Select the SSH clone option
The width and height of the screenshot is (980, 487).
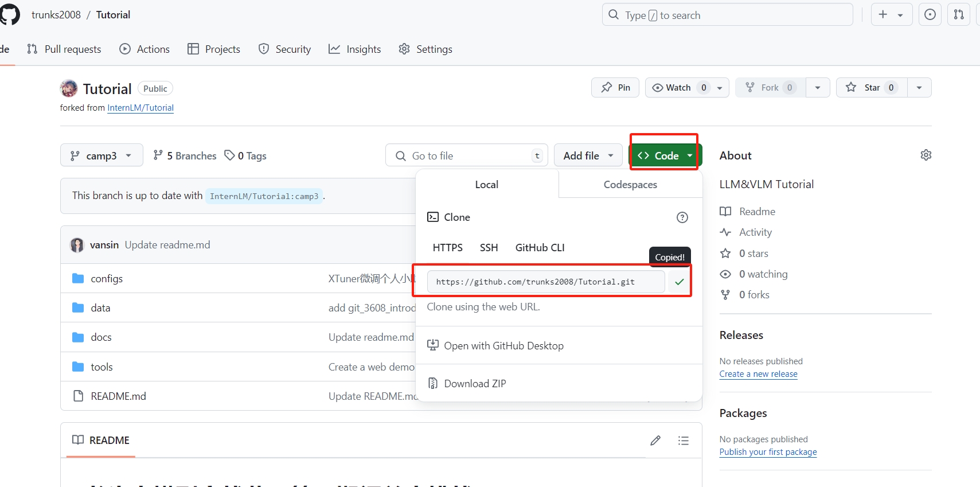click(489, 248)
